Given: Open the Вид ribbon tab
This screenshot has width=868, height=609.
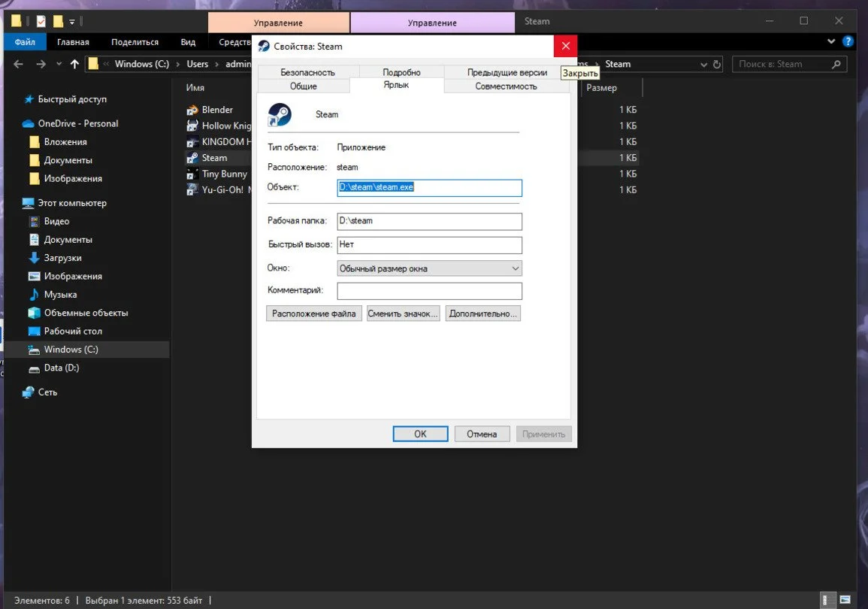Looking at the screenshot, I should pyautogui.click(x=188, y=42).
